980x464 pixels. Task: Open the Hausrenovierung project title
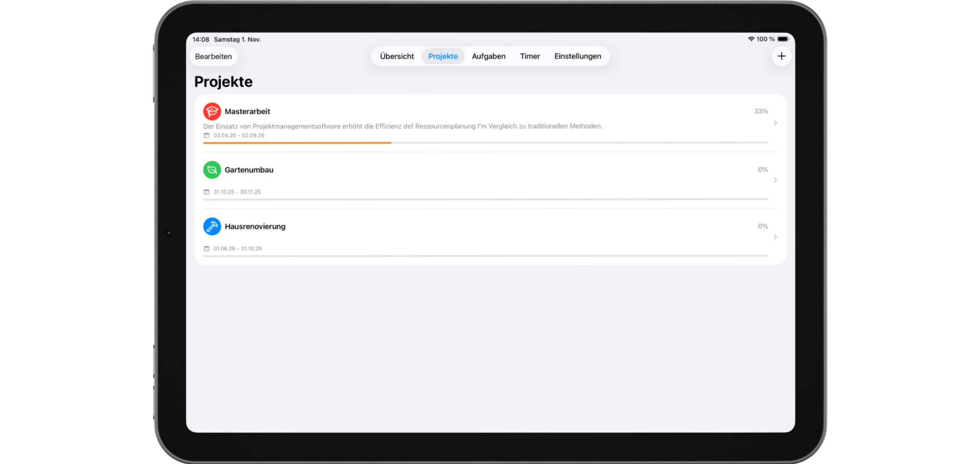tap(255, 227)
